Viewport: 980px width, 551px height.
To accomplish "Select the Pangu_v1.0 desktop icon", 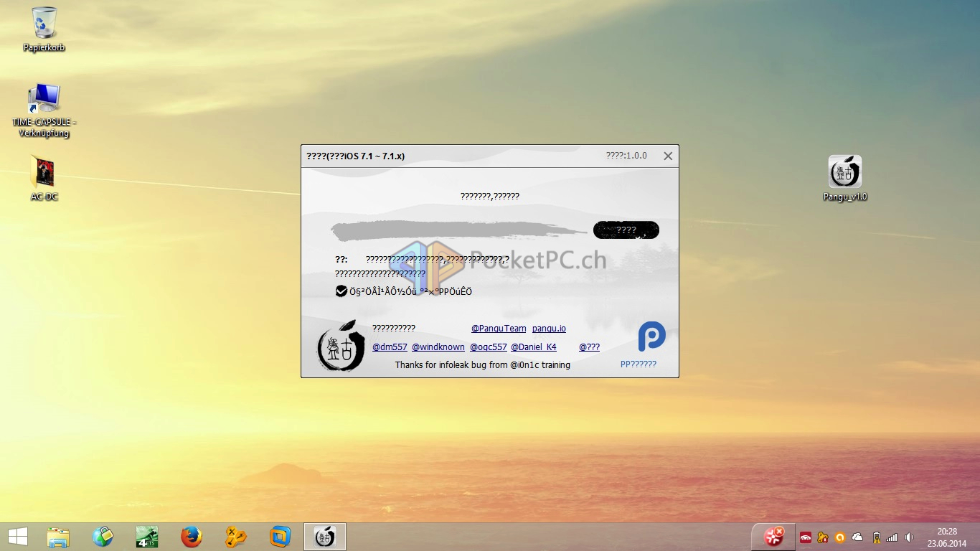I will (x=845, y=178).
